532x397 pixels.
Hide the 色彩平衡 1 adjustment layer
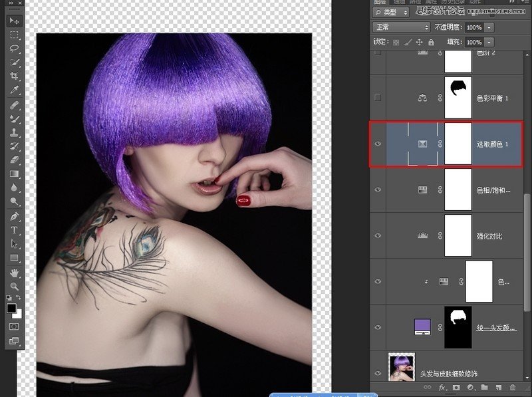point(377,96)
